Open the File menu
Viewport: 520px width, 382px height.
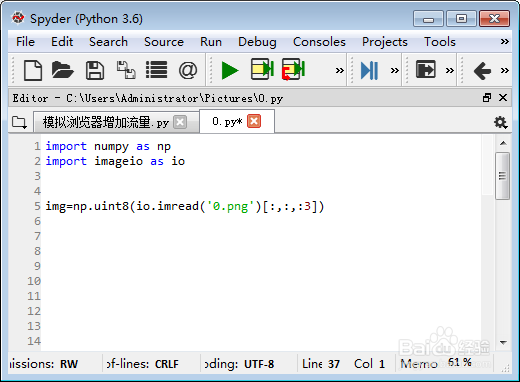pyautogui.click(x=25, y=42)
